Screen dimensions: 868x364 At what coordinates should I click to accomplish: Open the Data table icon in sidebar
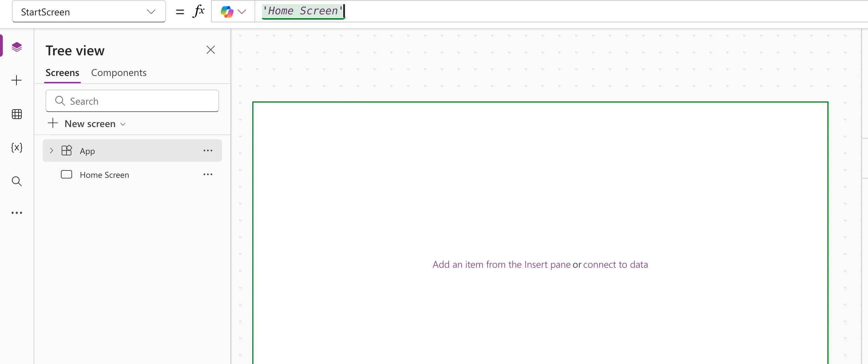(x=16, y=114)
